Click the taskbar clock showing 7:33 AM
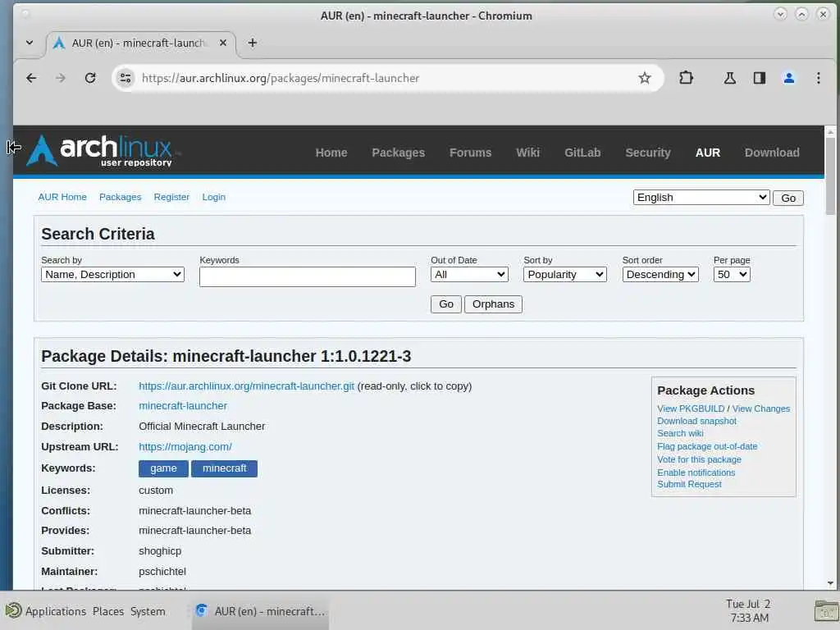 point(748,610)
